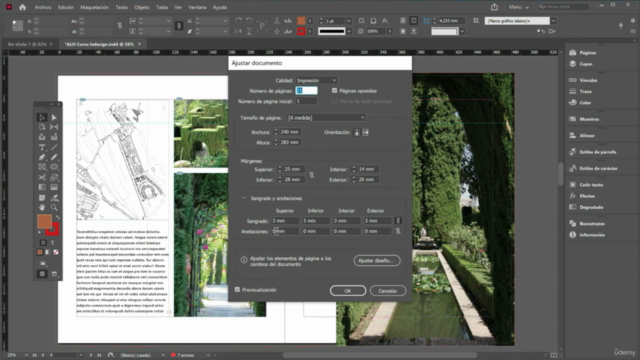The width and height of the screenshot is (640, 360).
Task: Pick the Free Transform tool
Action: pos(54,177)
